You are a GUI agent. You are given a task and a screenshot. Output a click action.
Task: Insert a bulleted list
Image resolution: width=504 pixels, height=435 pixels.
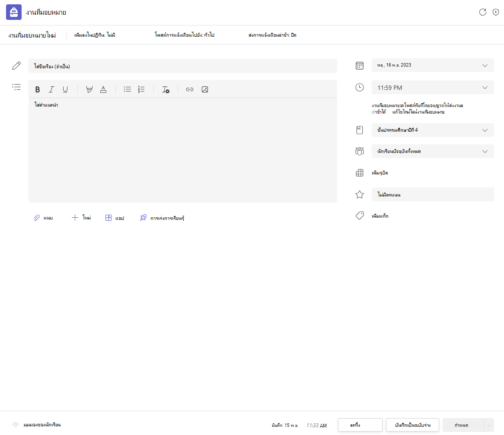[x=127, y=89]
